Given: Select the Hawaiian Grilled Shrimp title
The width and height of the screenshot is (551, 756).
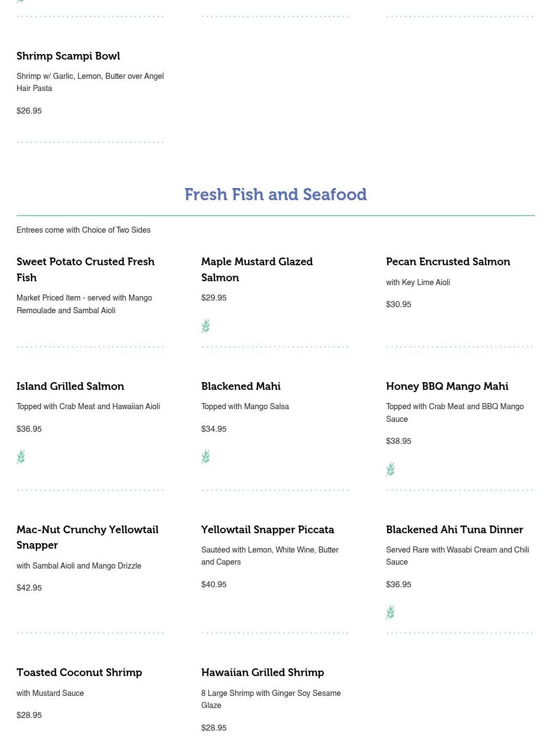Looking at the screenshot, I should point(263,673).
